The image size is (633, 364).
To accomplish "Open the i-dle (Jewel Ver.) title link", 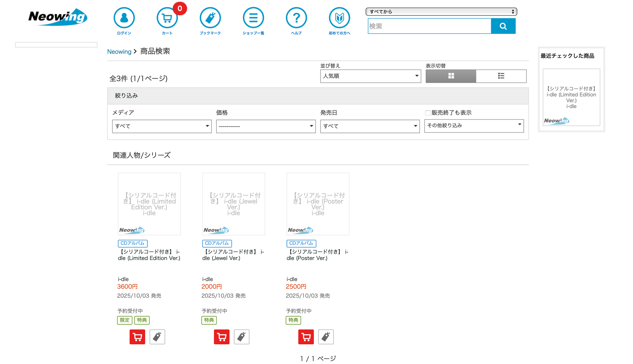I will 233,255.
